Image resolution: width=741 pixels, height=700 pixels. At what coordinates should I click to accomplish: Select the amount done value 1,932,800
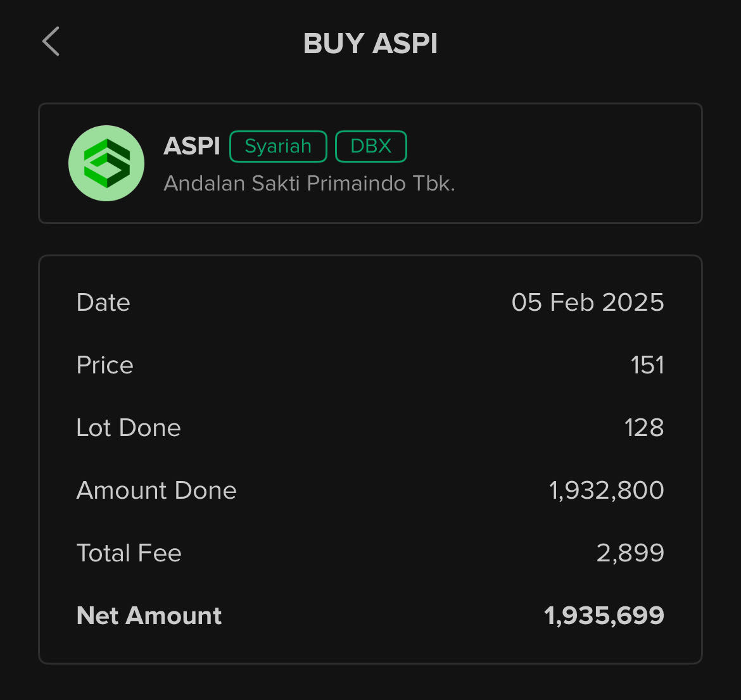[x=606, y=491]
